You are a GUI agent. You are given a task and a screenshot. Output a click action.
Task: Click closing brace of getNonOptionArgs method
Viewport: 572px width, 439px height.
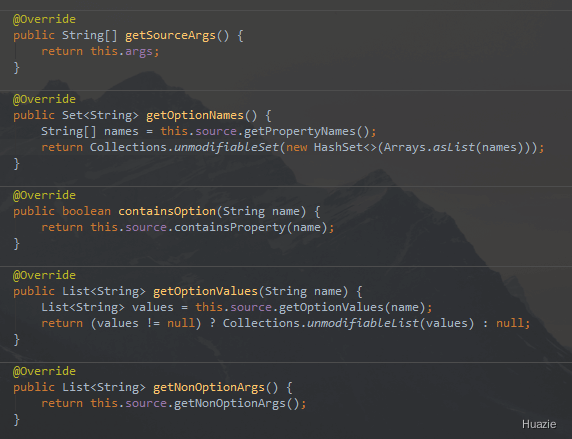(16, 420)
